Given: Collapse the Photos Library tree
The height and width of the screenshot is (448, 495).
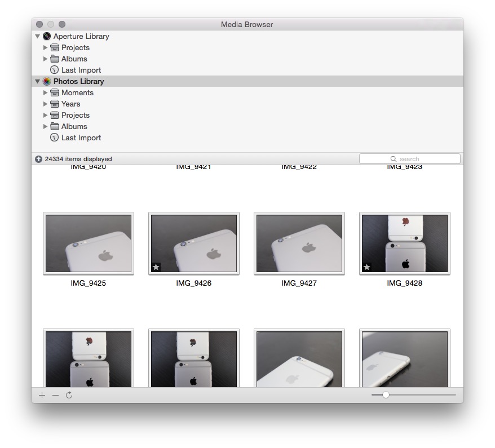Looking at the screenshot, I should (x=37, y=81).
